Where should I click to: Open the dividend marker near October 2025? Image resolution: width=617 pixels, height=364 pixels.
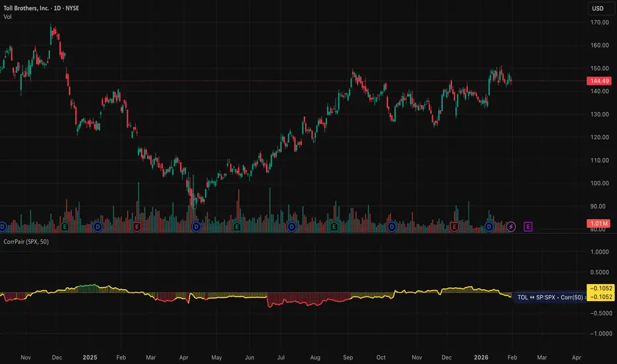point(392,226)
